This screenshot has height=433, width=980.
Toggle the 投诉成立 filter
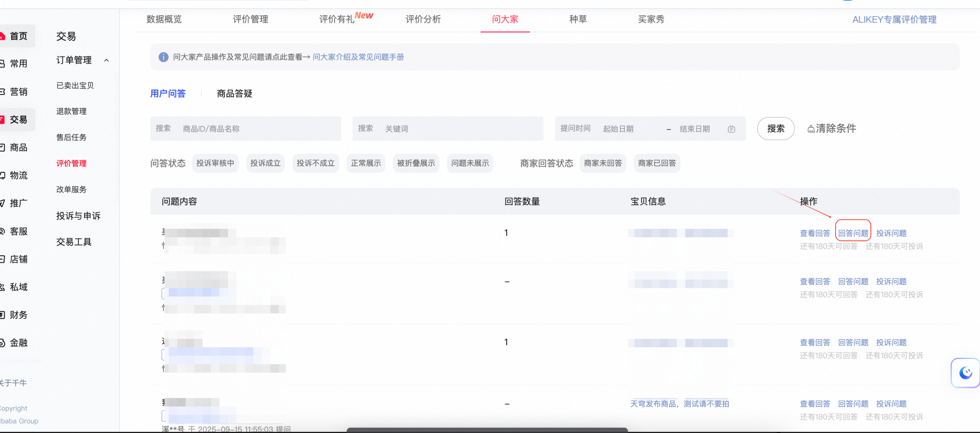pos(265,163)
